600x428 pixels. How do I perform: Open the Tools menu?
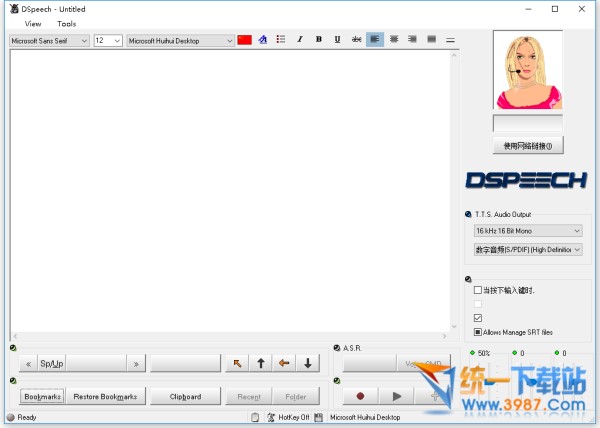[67, 24]
